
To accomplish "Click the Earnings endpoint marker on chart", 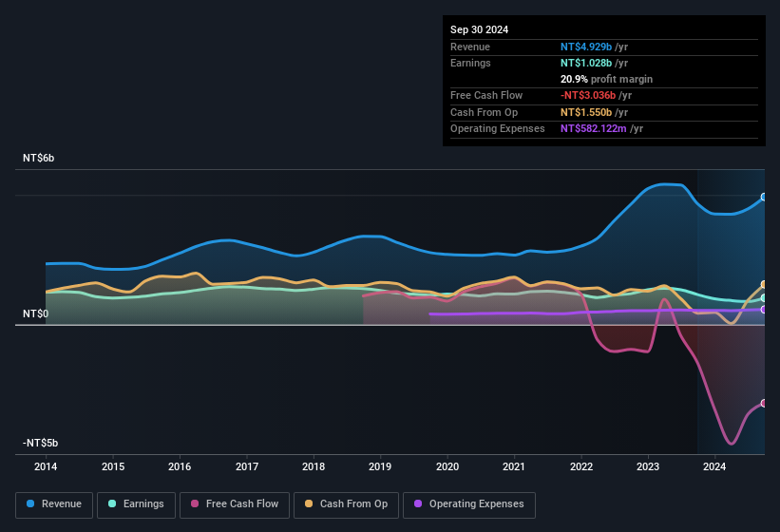I will tap(764, 298).
